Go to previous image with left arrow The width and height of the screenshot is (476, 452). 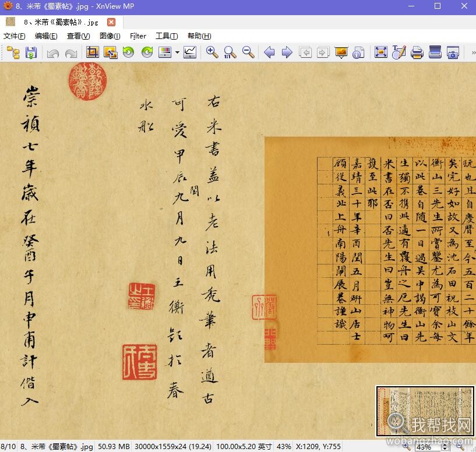click(269, 52)
